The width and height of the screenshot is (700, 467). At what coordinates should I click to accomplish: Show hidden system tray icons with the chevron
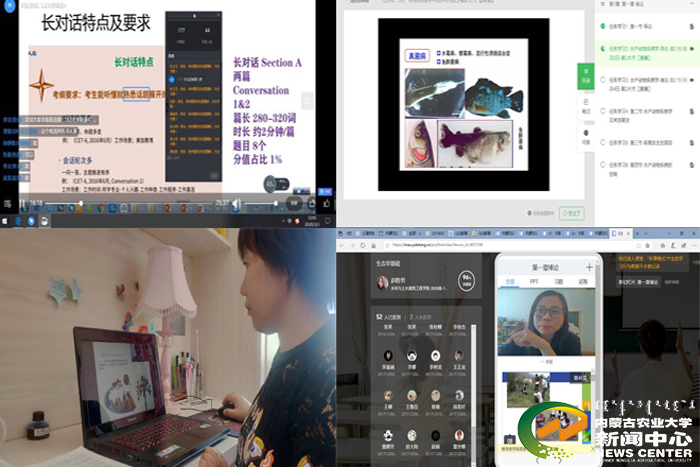[x=283, y=221]
